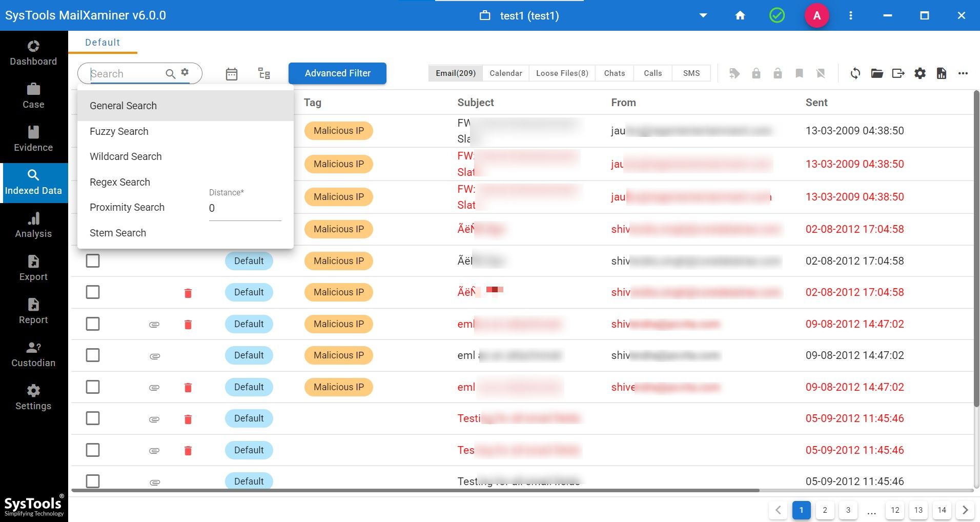Open Custodian section
This screenshot has width=980, height=522.
pyautogui.click(x=33, y=355)
